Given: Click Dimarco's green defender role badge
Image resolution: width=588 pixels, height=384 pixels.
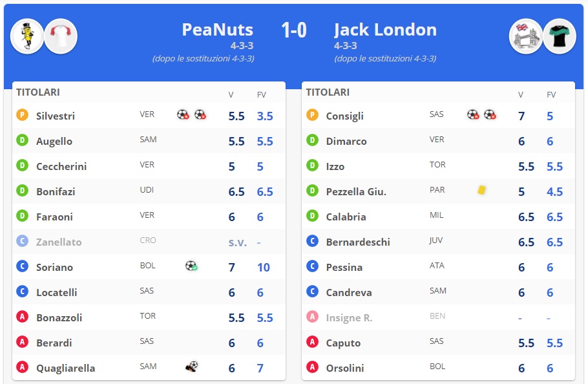Looking at the screenshot, I should [x=312, y=140].
